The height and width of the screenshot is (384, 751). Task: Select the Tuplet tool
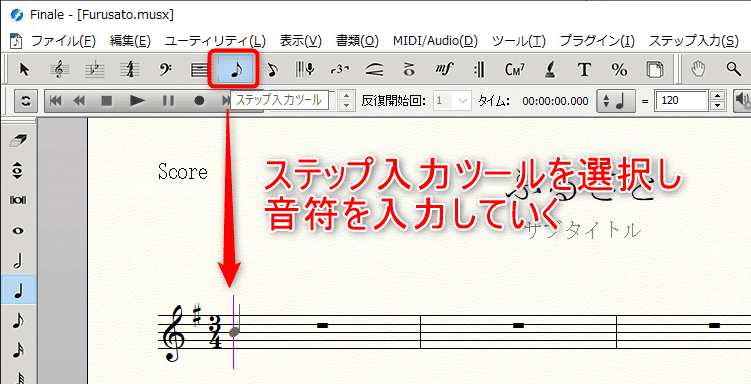pos(340,70)
